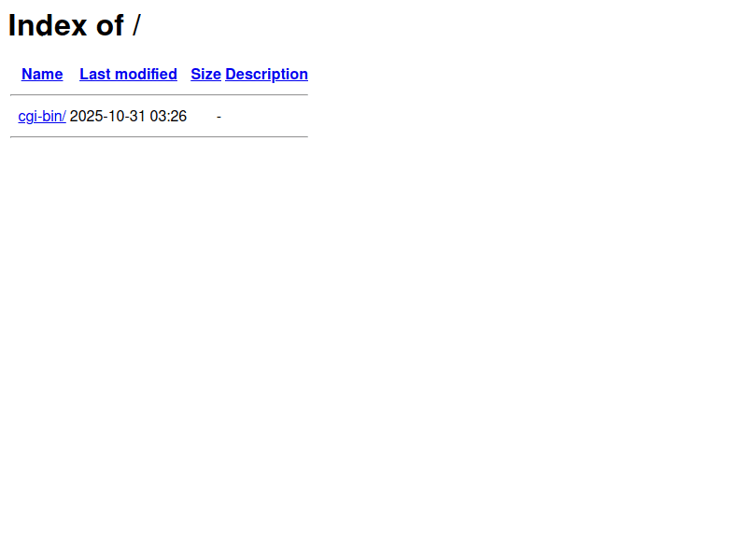Navigate into the cgi-bin folder

click(42, 116)
